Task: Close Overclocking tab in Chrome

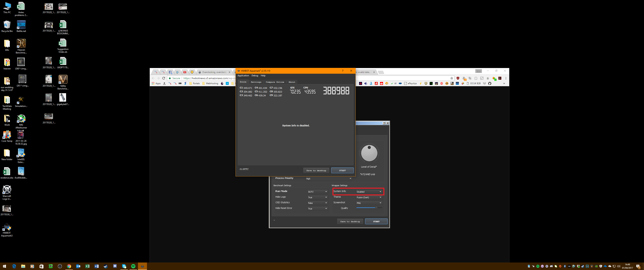Action: 230,72
